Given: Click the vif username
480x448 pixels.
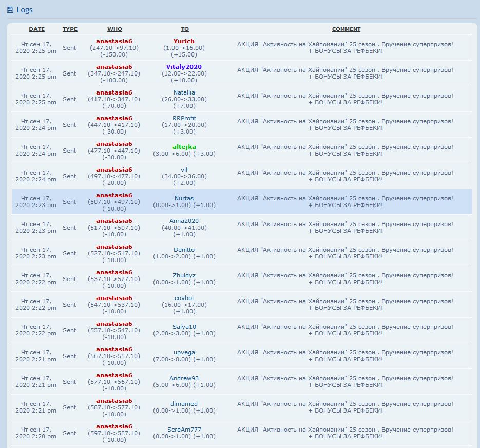Looking at the screenshot, I should click(x=184, y=170).
